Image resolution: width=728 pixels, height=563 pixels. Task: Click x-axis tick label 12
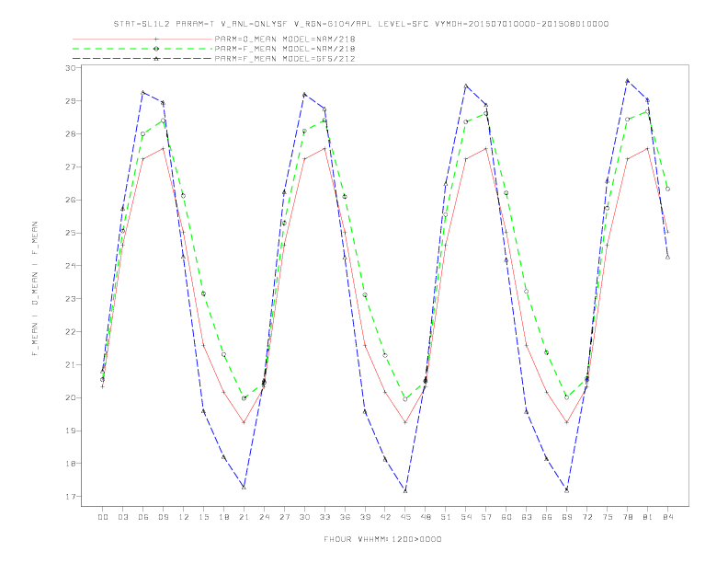click(x=184, y=517)
